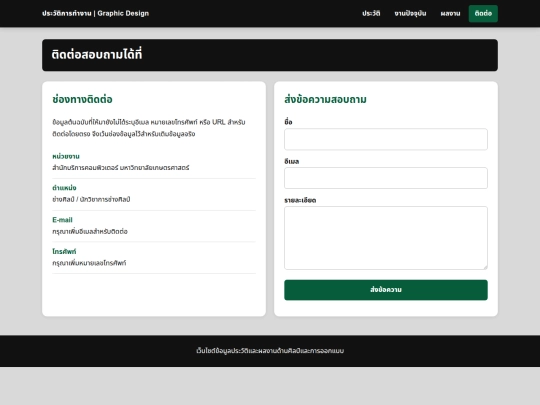Click the รายละเอียด field label

pos(300,200)
